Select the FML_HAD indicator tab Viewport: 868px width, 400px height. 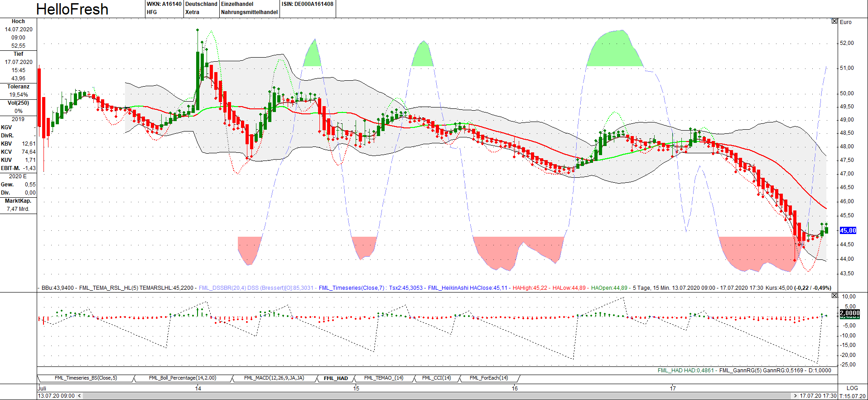[x=336, y=378]
